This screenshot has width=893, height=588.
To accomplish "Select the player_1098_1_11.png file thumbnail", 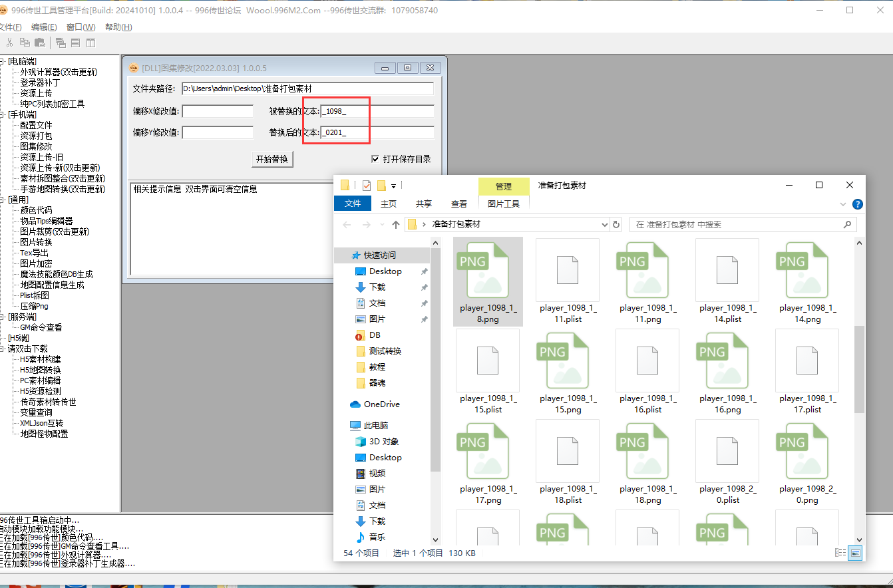I will pos(647,269).
